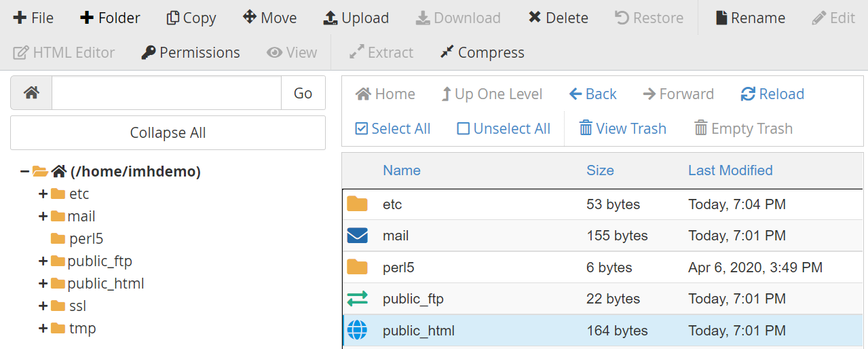Image resolution: width=868 pixels, height=349 pixels.
Task: Click the Go button
Action: pos(303,93)
